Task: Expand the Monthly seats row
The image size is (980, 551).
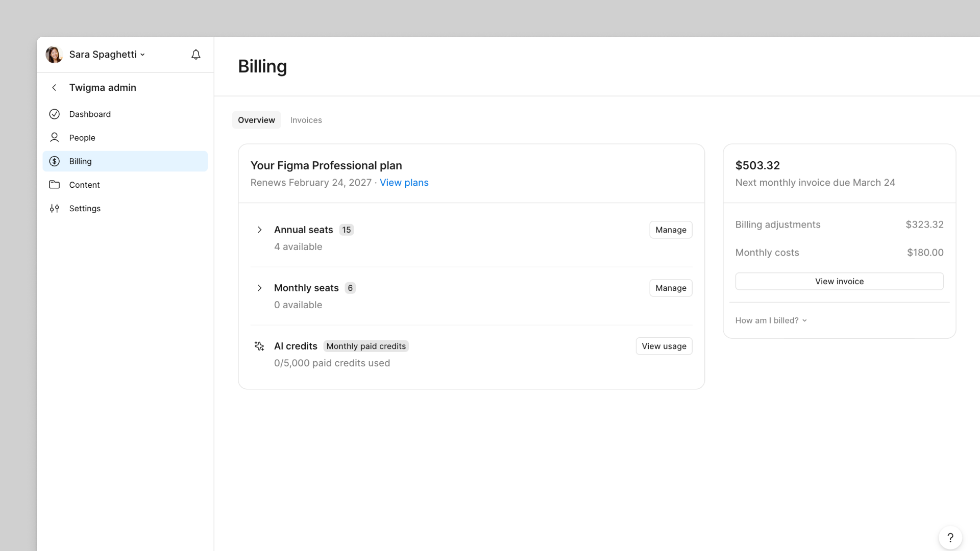Action: pyautogui.click(x=259, y=288)
